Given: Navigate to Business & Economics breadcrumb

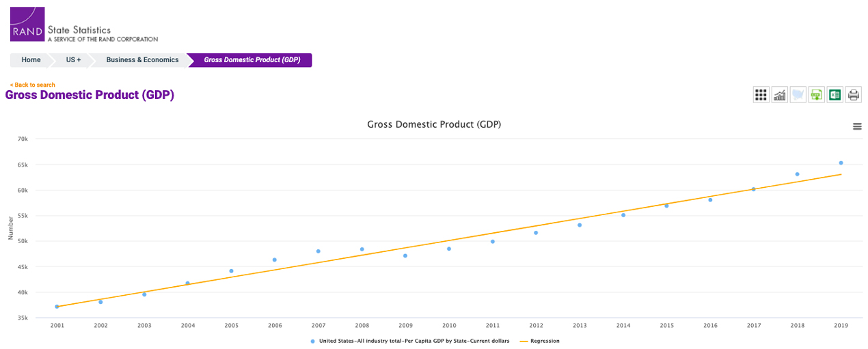Looking at the screenshot, I should pos(142,60).
